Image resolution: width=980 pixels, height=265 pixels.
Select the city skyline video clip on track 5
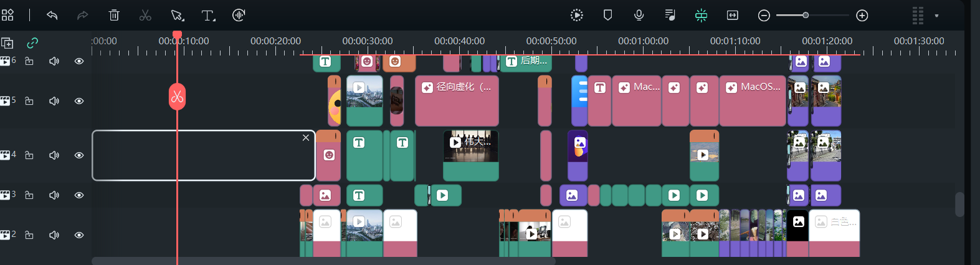364,101
